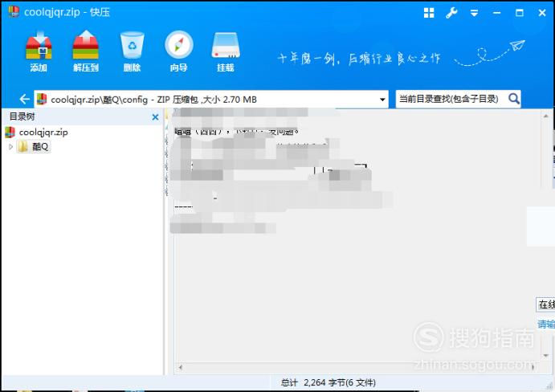Select coolqjqr.zip in the directory tree
The width and height of the screenshot is (555, 392).
43,132
